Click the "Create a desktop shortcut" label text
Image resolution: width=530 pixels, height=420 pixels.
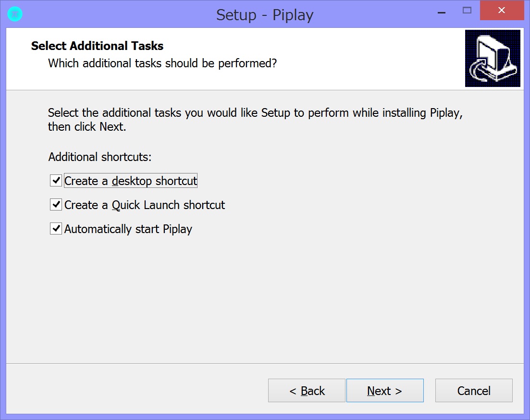click(x=131, y=181)
